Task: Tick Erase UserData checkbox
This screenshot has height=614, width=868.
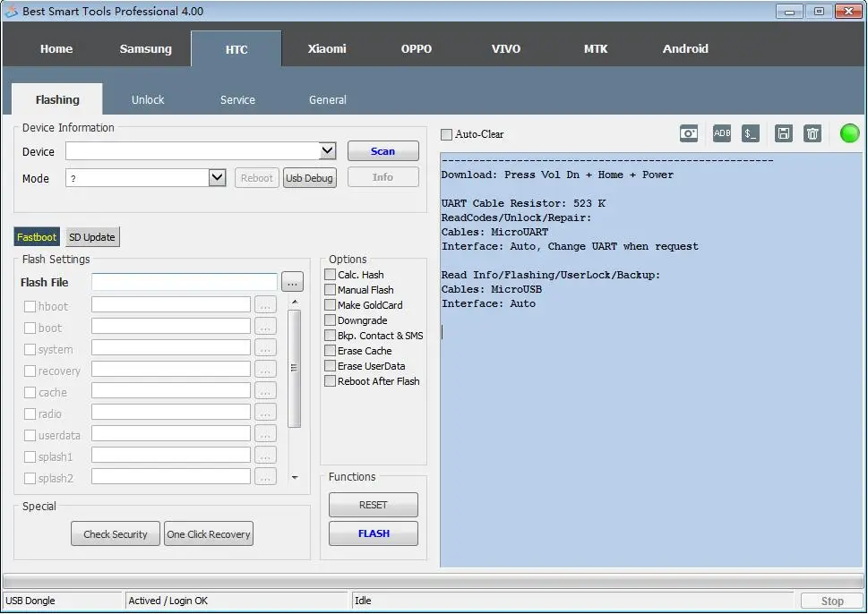Action: (x=330, y=366)
